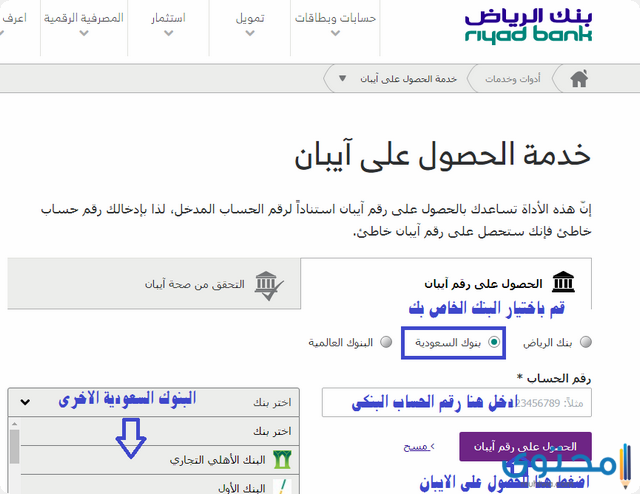Click the أدوات وخدمات breadcrumb
This screenshot has height=494, width=640.
point(513,79)
